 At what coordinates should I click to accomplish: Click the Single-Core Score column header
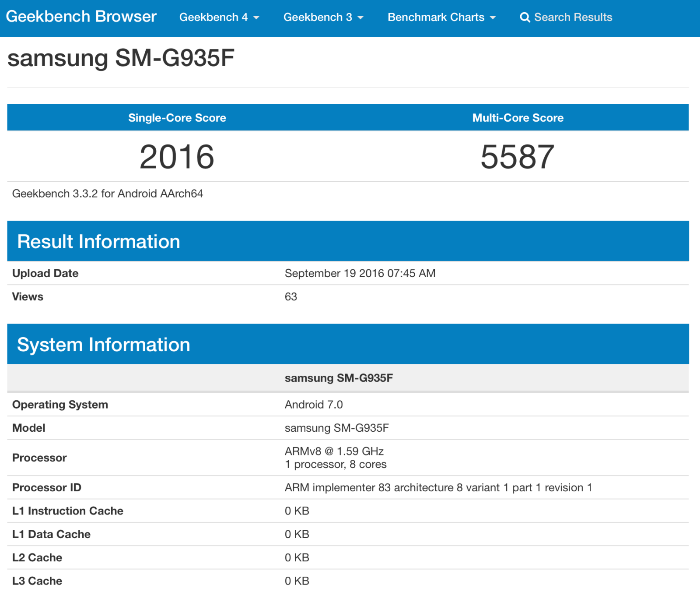coord(177,118)
